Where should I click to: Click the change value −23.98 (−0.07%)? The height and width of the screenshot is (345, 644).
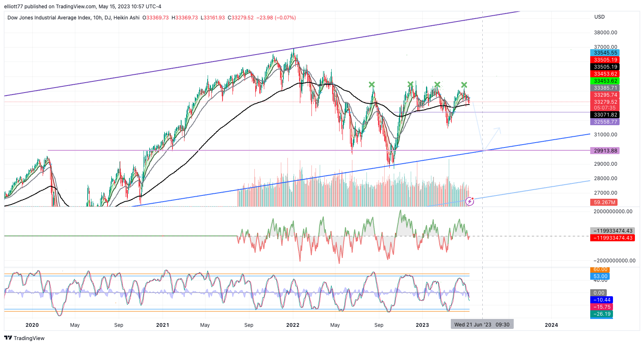(x=276, y=18)
